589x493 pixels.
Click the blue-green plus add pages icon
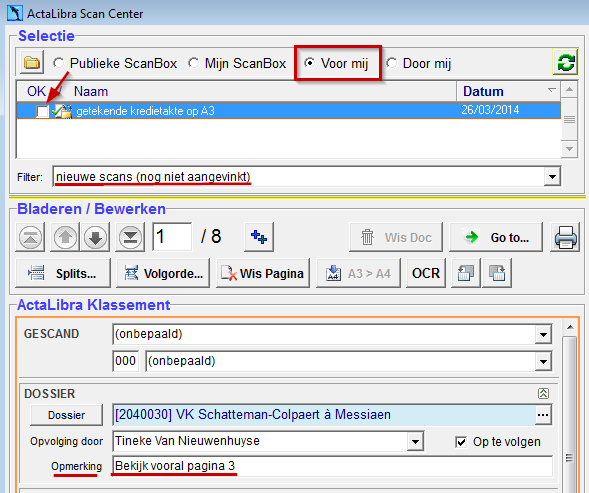tap(259, 237)
